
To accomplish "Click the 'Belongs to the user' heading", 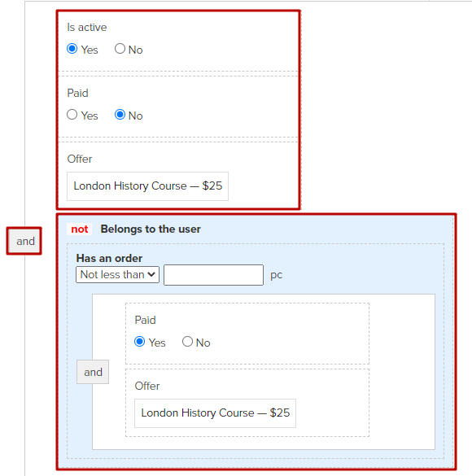I will [x=151, y=229].
